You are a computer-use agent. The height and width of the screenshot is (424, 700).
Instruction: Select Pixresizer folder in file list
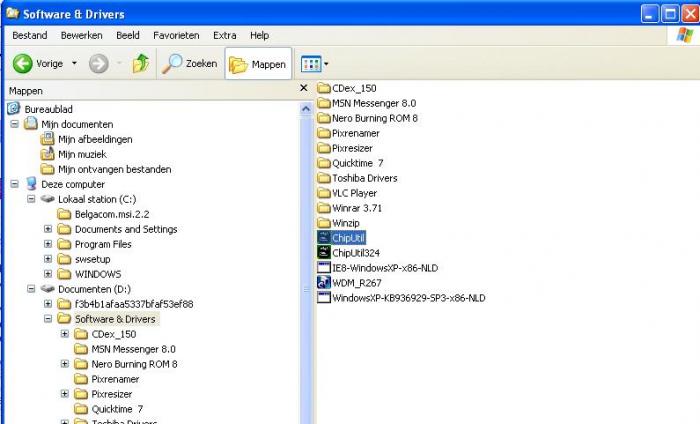[345, 148]
